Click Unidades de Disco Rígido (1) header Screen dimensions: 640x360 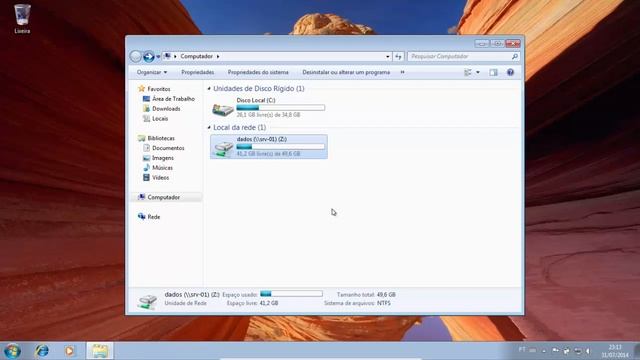(x=259, y=89)
